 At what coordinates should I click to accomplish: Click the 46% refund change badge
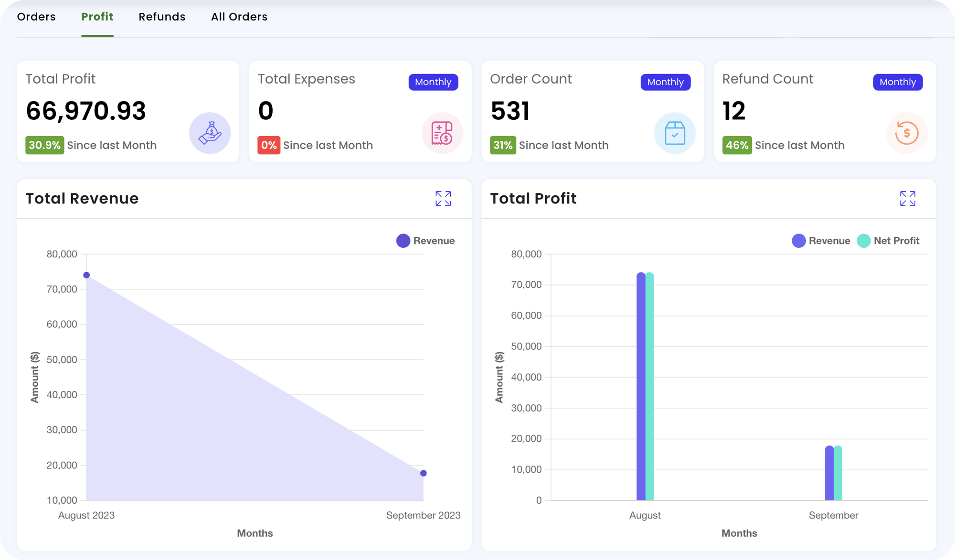click(737, 145)
